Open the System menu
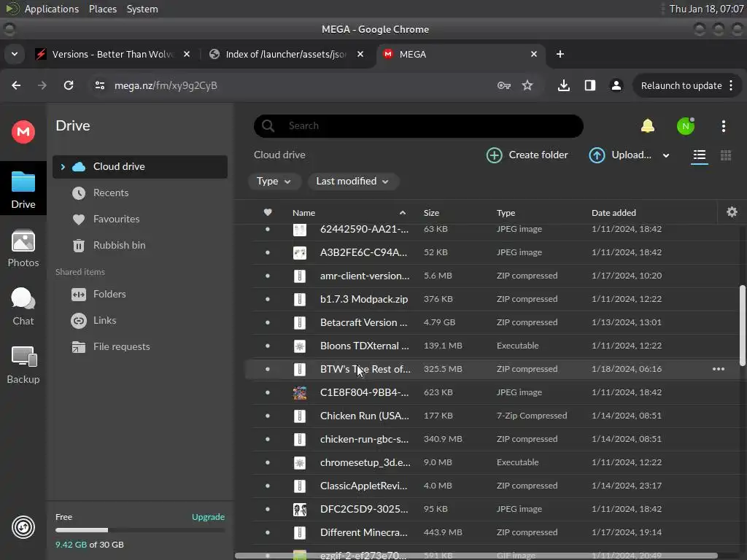Screen dimensions: 747x560 click(x=142, y=9)
